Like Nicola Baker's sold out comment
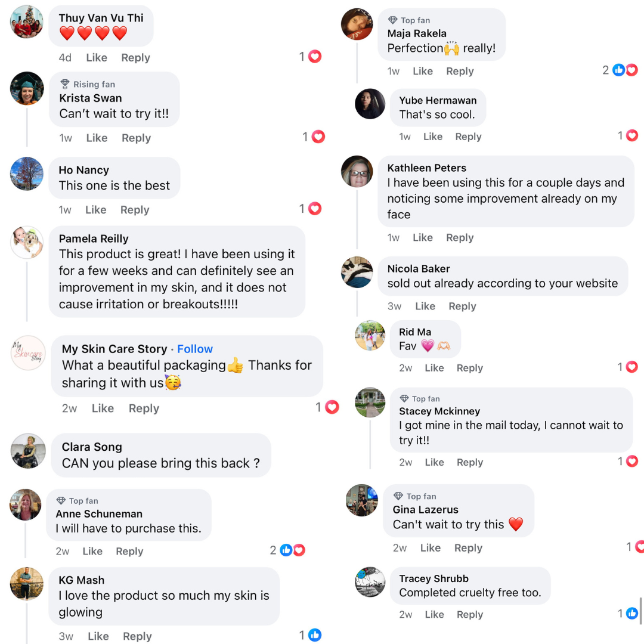644x644 pixels. click(425, 306)
